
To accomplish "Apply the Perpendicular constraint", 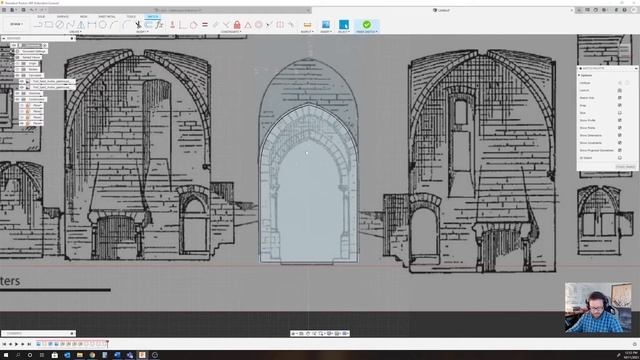I will click(x=226, y=25).
